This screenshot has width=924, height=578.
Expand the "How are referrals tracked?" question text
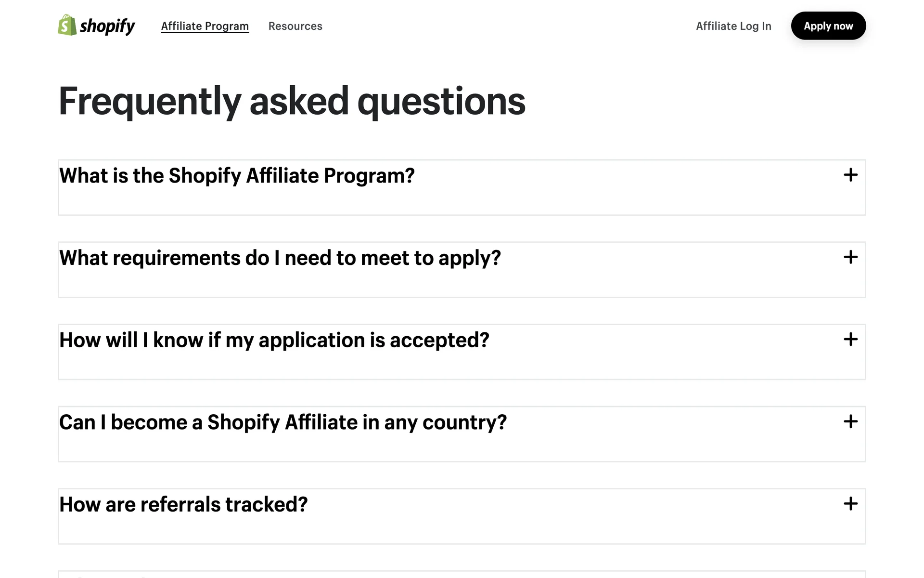pos(183,505)
